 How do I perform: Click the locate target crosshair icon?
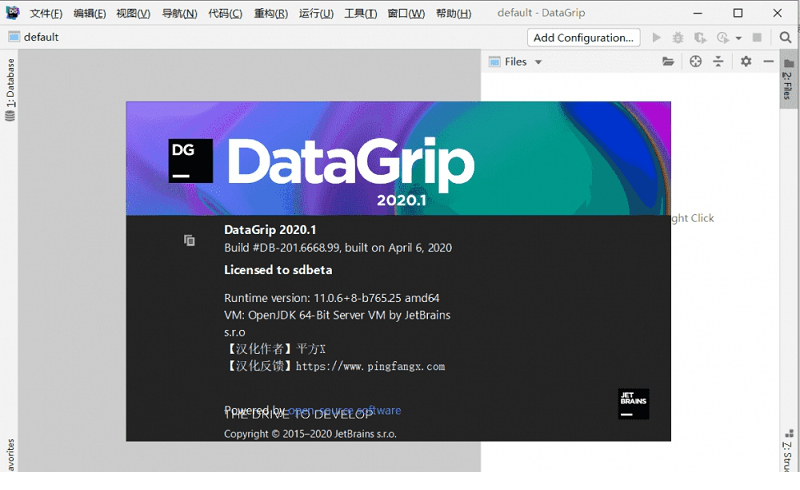point(695,62)
